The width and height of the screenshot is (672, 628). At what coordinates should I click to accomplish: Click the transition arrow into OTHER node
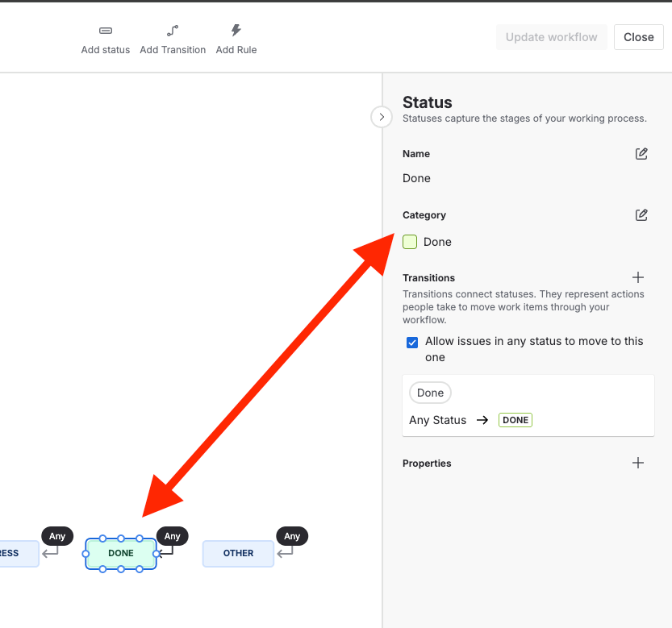(x=285, y=551)
